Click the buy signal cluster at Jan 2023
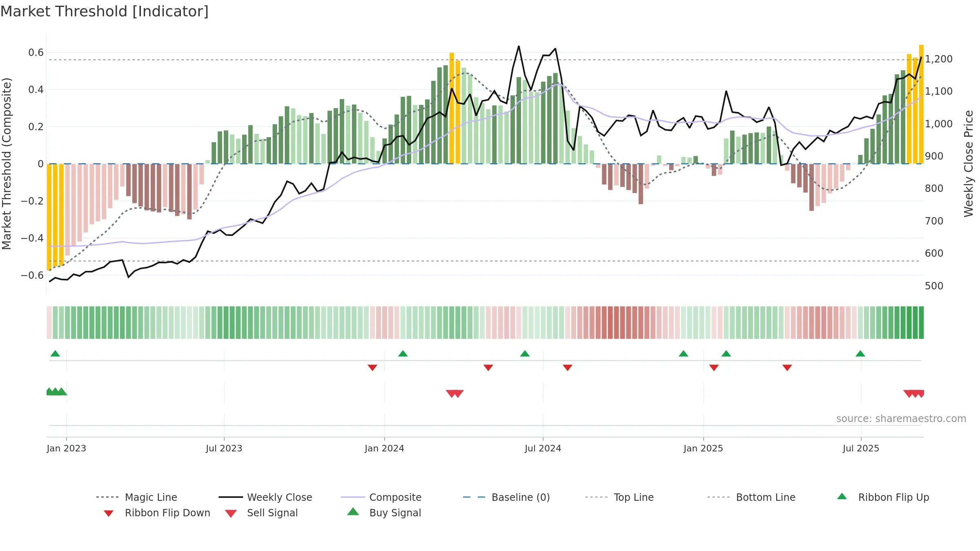The height and width of the screenshot is (551, 980). click(x=56, y=391)
